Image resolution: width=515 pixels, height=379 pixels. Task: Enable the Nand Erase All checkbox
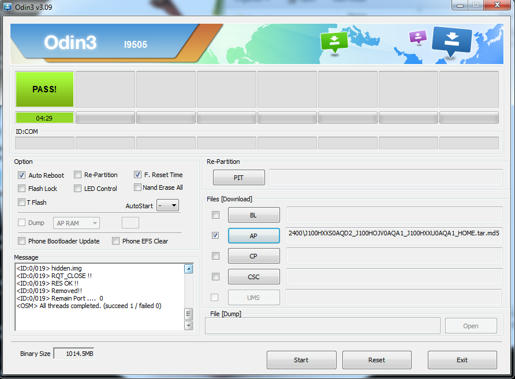click(137, 187)
